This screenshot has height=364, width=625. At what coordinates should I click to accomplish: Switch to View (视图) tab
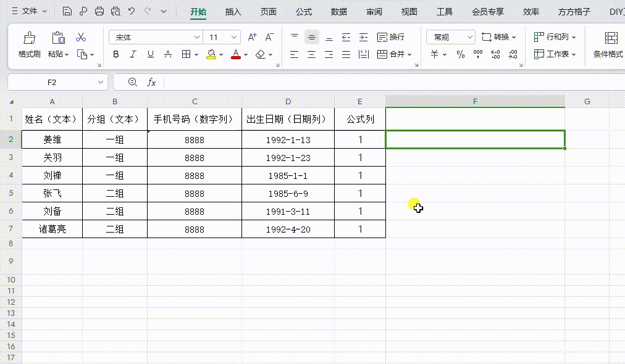pos(409,12)
